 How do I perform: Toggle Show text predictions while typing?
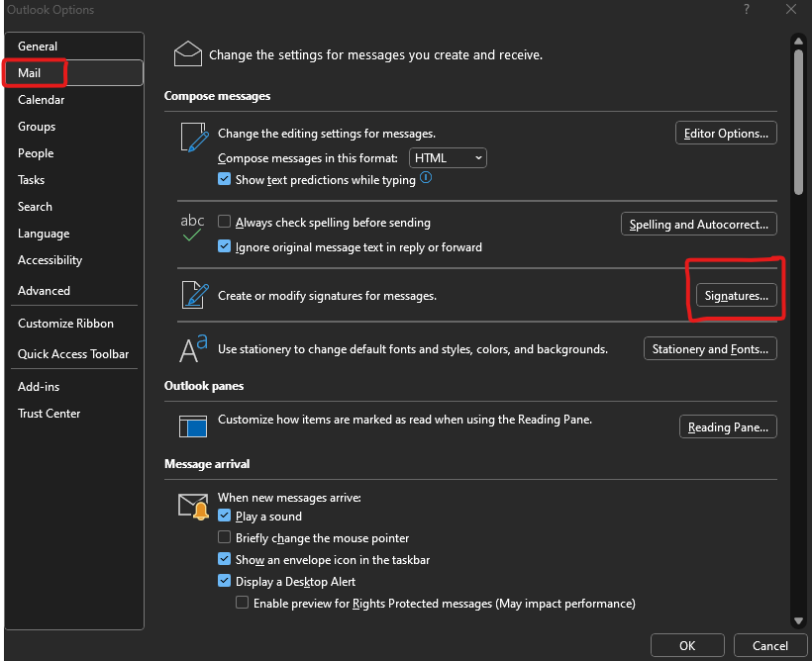(224, 179)
